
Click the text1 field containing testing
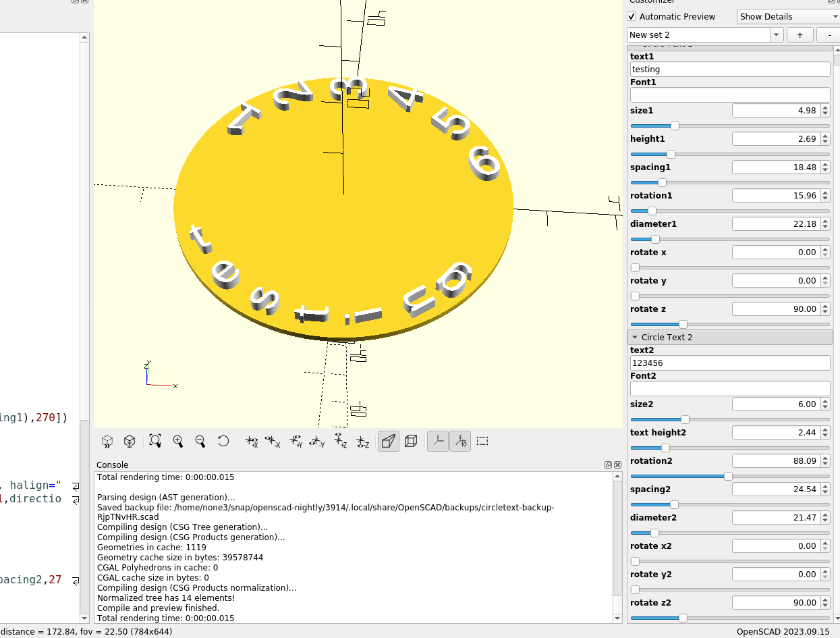[730, 69]
